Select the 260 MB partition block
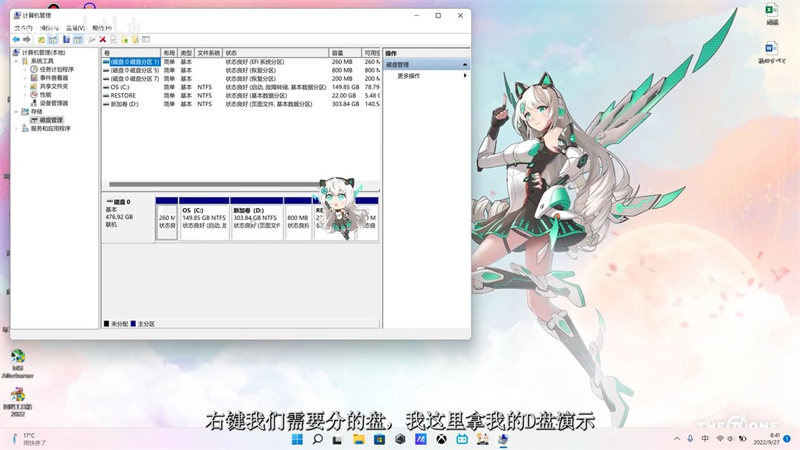800x450 pixels. coord(167,218)
